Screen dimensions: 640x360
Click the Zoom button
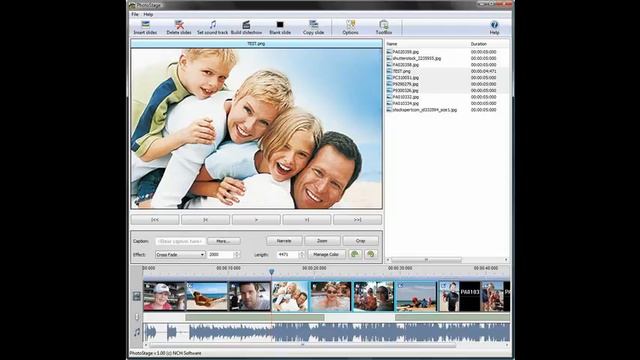tap(322, 241)
